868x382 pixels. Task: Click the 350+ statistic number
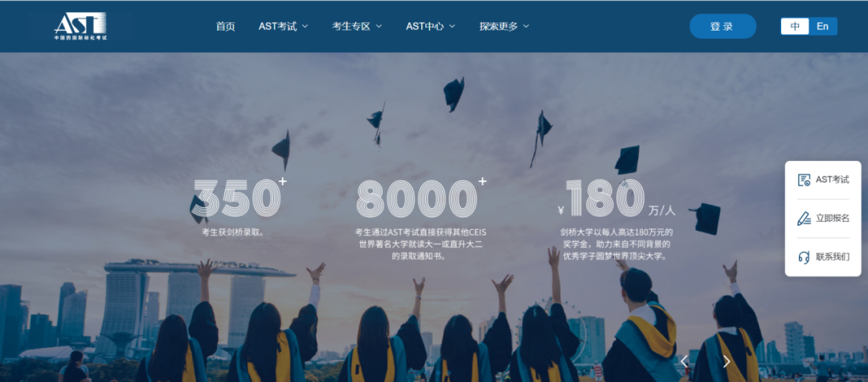pyautogui.click(x=240, y=198)
